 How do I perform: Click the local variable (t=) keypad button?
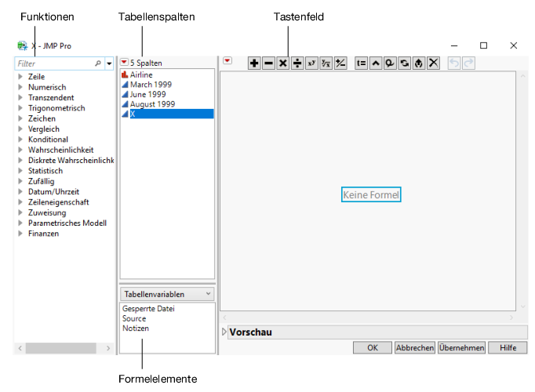(x=362, y=64)
